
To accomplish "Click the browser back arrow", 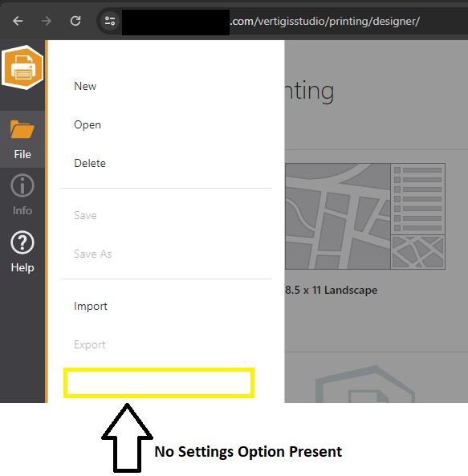I will [18, 21].
